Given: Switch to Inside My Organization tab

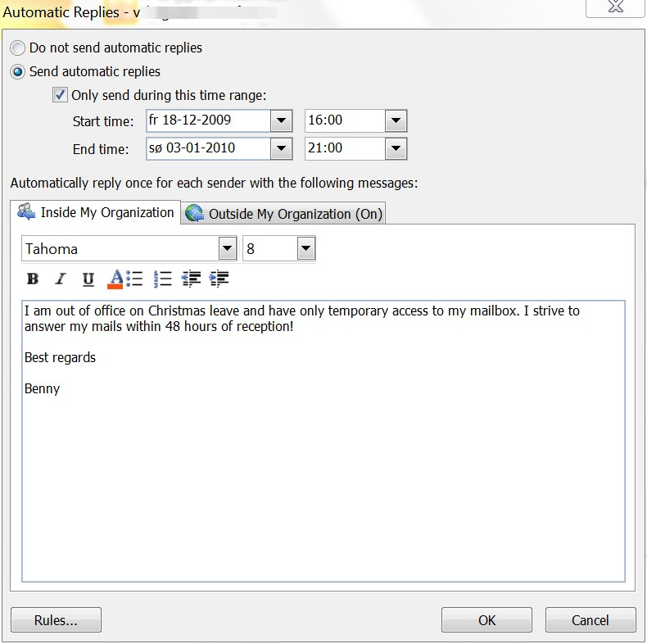Looking at the screenshot, I should pyautogui.click(x=95, y=212).
